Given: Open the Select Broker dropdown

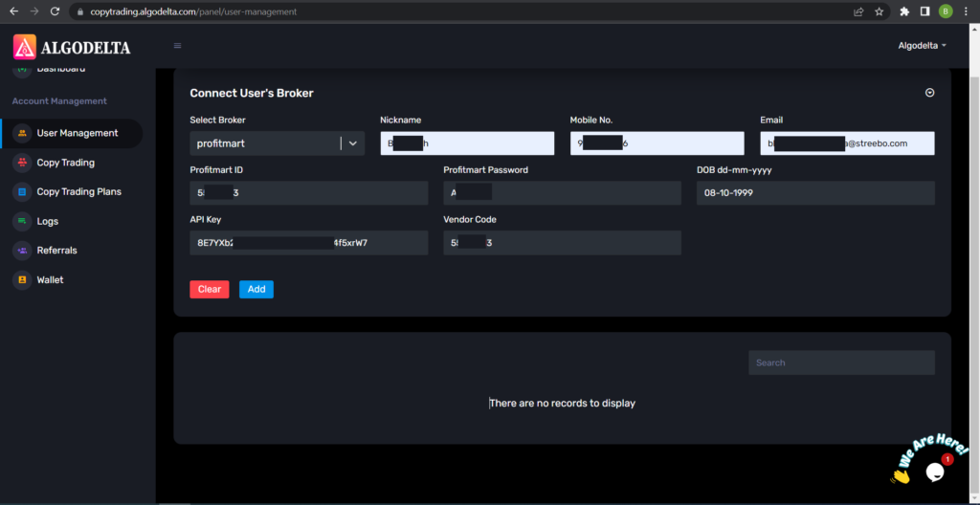Looking at the screenshot, I should click(x=277, y=143).
